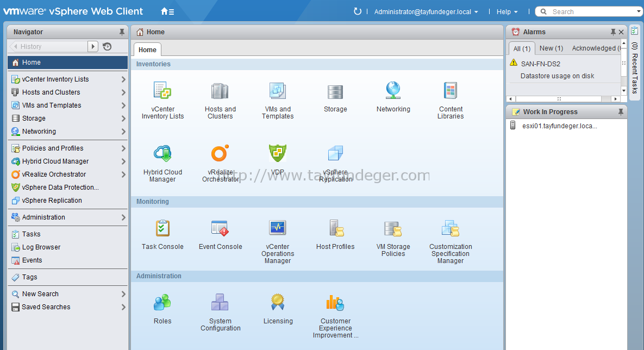This screenshot has height=350, width=644.
Task: Pin the Navigator panel
Action: tap(122, 32)
